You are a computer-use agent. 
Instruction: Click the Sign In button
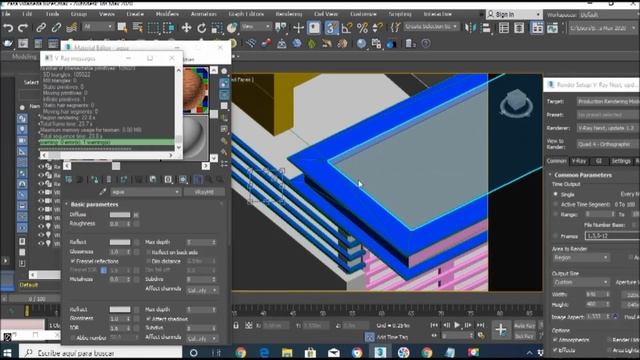tap(514, 15)
